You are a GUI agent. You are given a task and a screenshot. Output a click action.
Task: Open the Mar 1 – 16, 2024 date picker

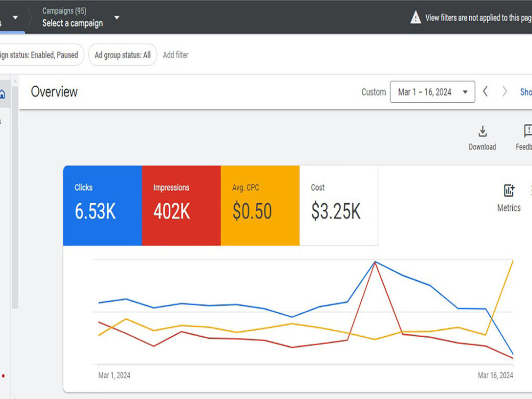pos(432,92)
